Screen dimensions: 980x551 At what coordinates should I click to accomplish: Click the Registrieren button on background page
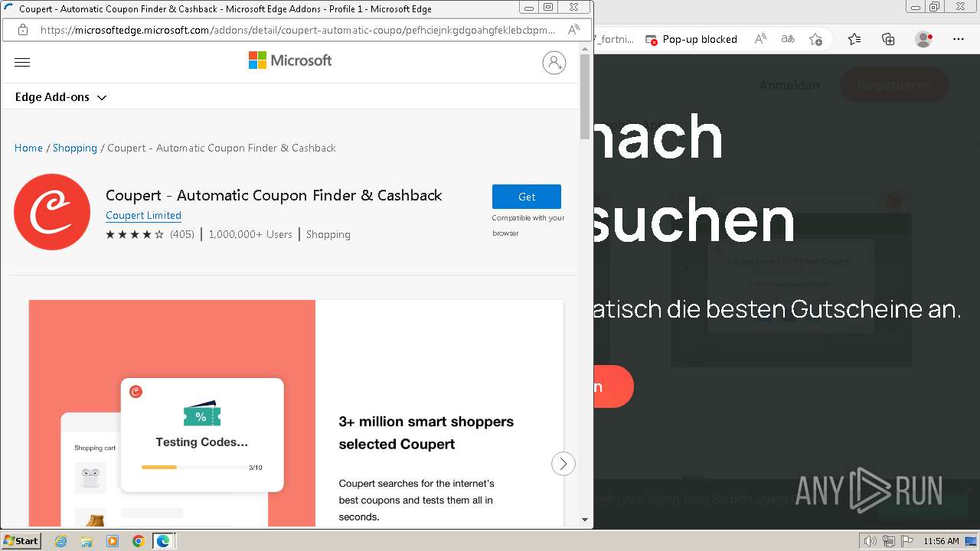click(894, 85)
